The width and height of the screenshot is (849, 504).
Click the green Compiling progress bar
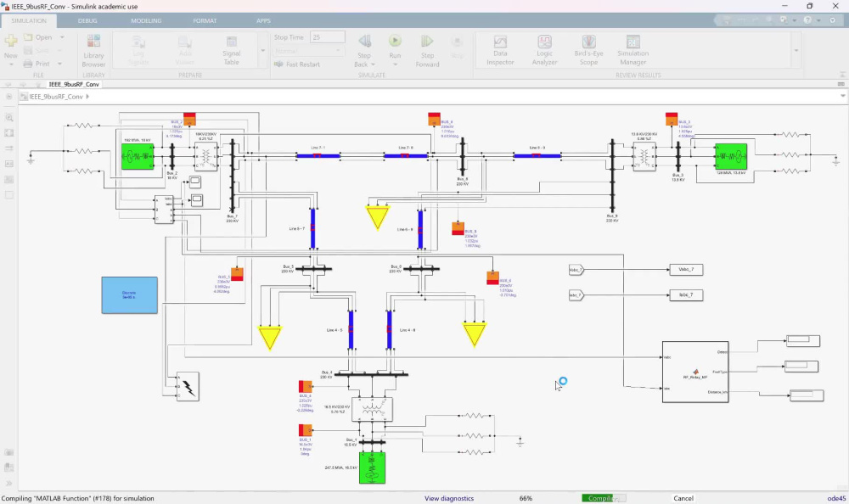pos(604,499)
